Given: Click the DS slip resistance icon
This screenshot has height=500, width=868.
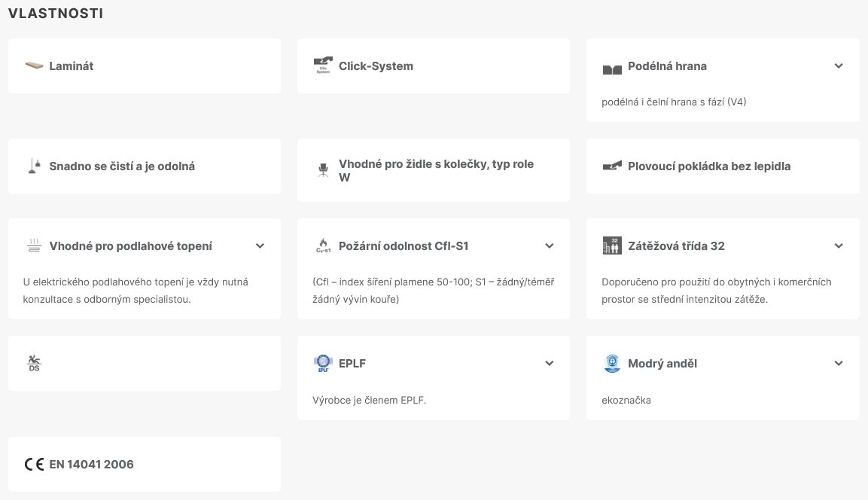Looking at the screenshot, I should pos(34,363).
